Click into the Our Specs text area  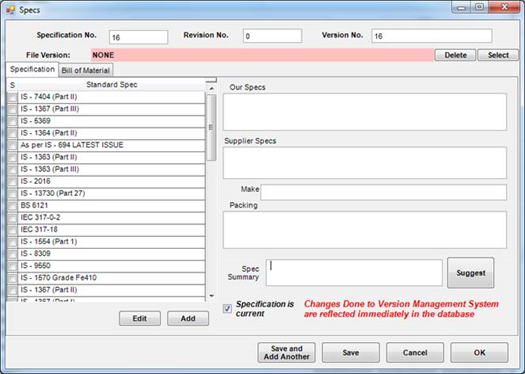tap(365, 112)
